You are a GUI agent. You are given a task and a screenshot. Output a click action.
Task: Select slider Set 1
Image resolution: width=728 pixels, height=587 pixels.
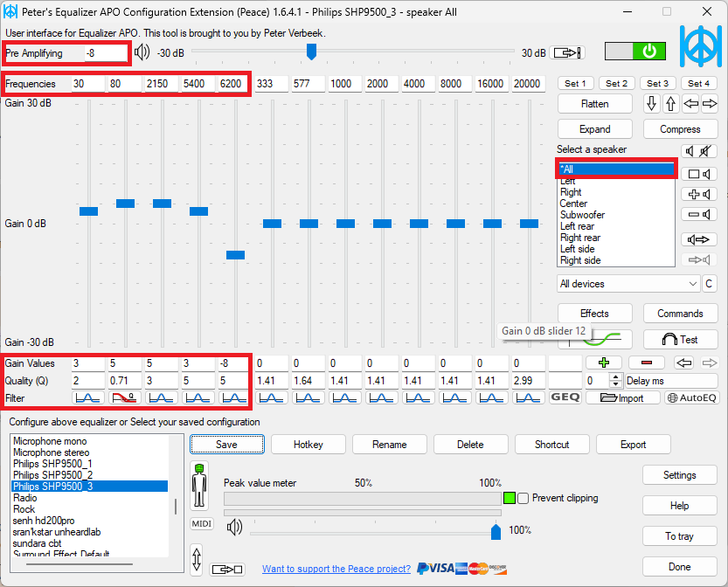575,83
